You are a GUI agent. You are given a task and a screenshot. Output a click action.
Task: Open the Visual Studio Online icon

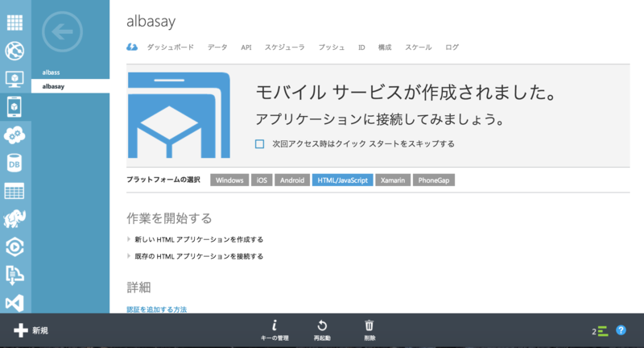(14, 303)
